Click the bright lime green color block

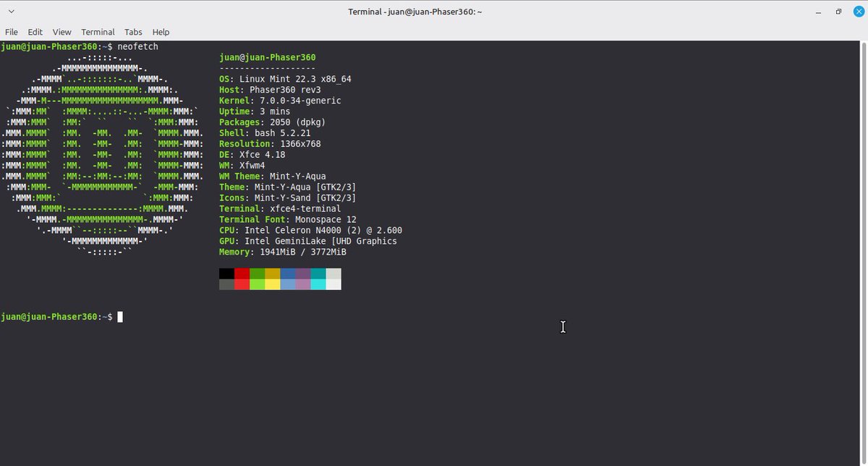click(x=257, y=284)
